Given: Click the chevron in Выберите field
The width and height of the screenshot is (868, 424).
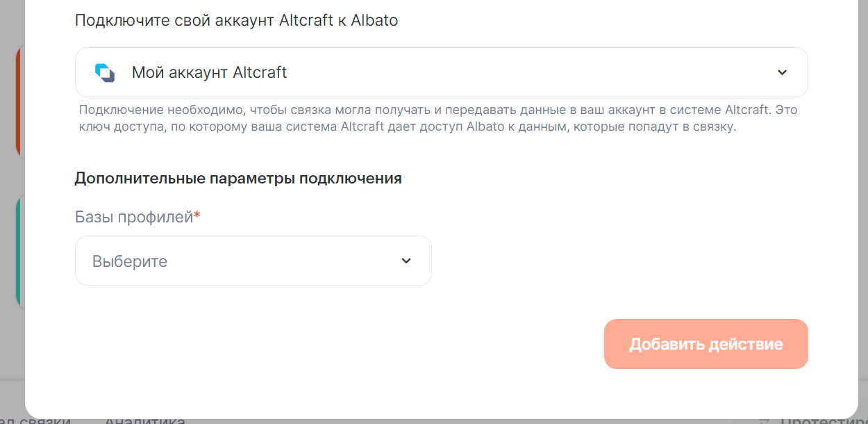Looking at the screenshot, I should [x=406, y=261].
